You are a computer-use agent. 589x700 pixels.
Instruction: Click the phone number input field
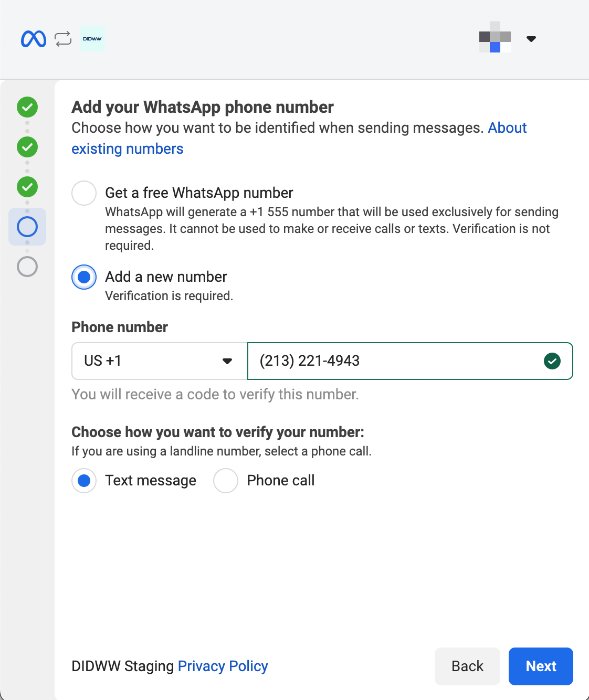point(394,361)
